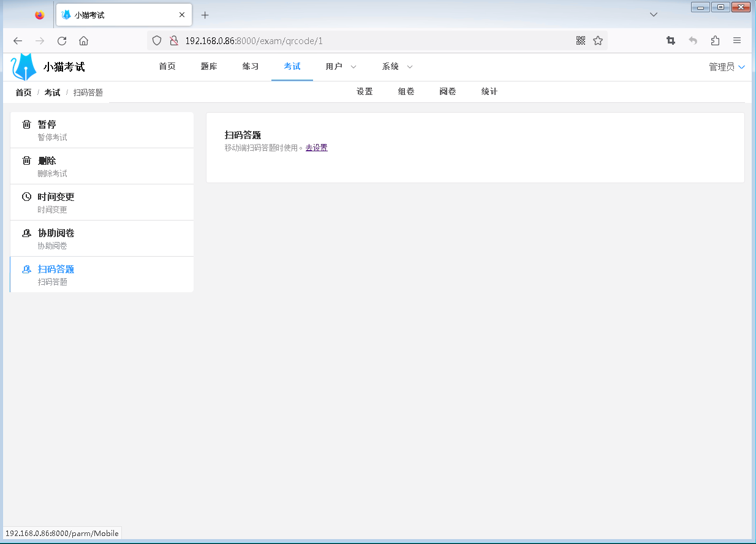The width and height of the screenshot is (756, 544).
Task: Switch to the 统计 tab
Action: click(x=490, y=91)
